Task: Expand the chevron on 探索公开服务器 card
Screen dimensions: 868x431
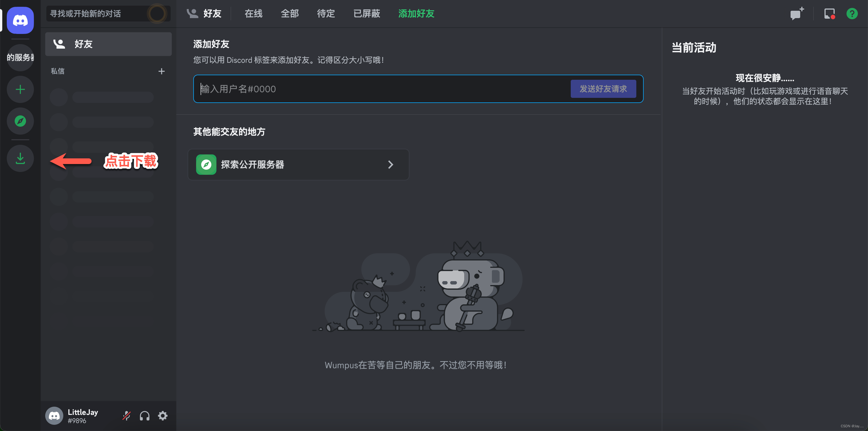Action: [x=390, y=165]
